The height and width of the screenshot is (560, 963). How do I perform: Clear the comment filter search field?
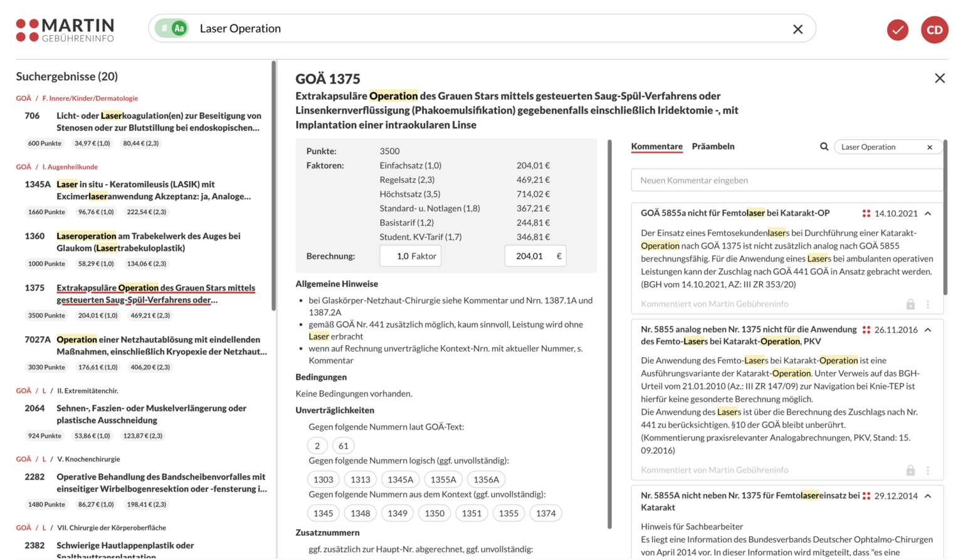[930, 147]
